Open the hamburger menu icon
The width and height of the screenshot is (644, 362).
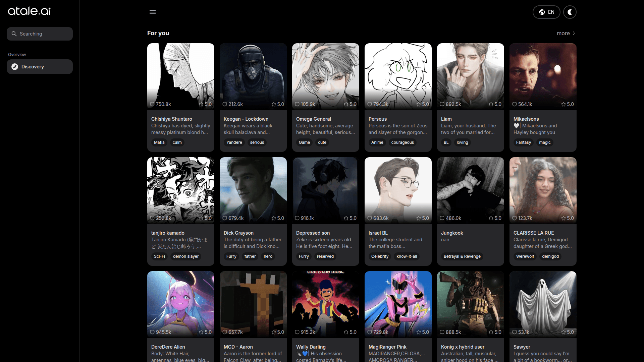[153, 12]
